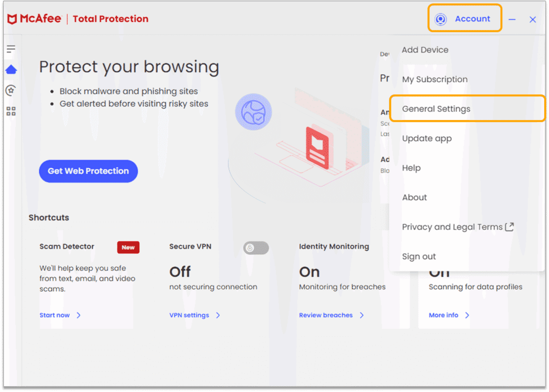This screenshot has height=392, width=549.
Task: Go to Home via sidebar house icon
Action: point(11,70)
